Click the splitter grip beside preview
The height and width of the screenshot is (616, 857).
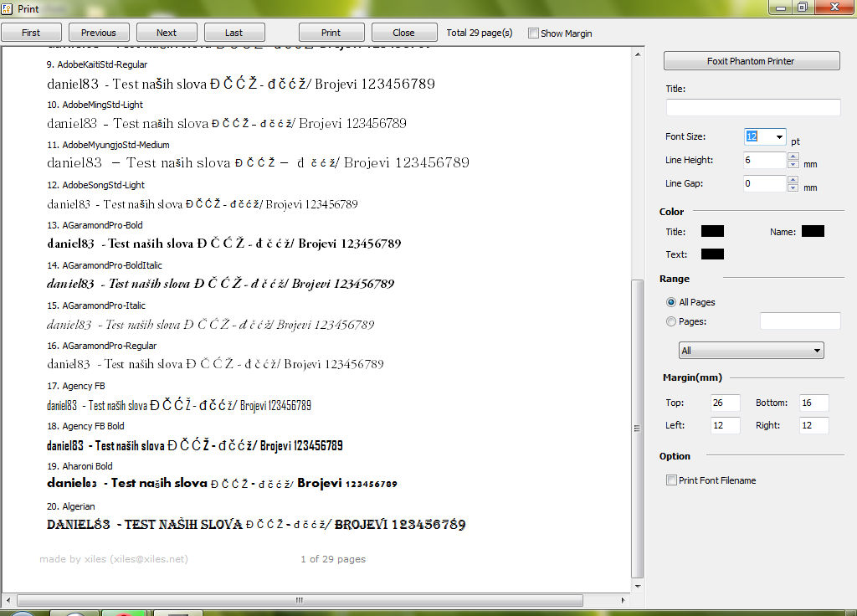[x=637, y=429]
